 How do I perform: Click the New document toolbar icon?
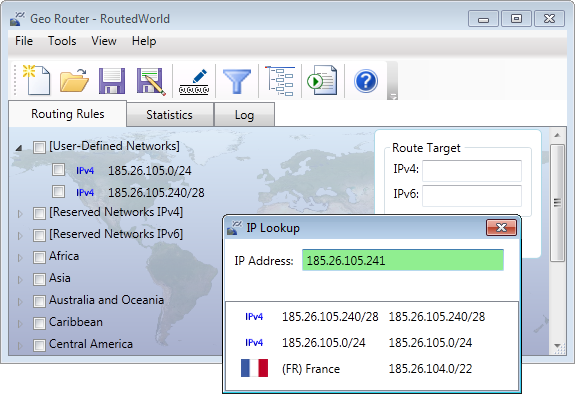click(x=36, y=80)
